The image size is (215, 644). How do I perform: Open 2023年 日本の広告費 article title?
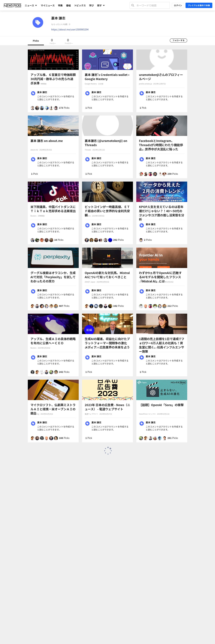pos(107,407)
